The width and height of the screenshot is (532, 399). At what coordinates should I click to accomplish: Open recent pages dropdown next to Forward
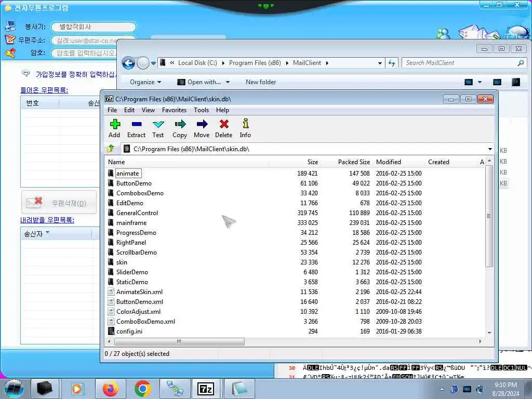(x=153, y=63)
